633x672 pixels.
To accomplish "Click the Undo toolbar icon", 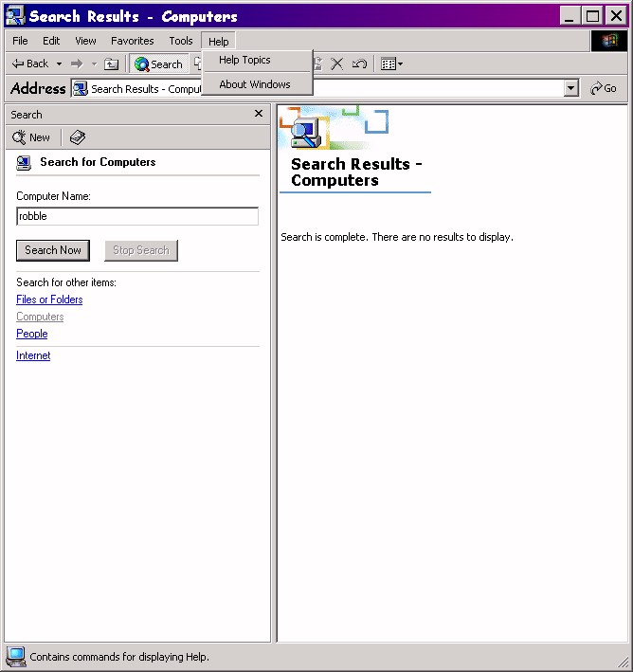I will [359, 64].
